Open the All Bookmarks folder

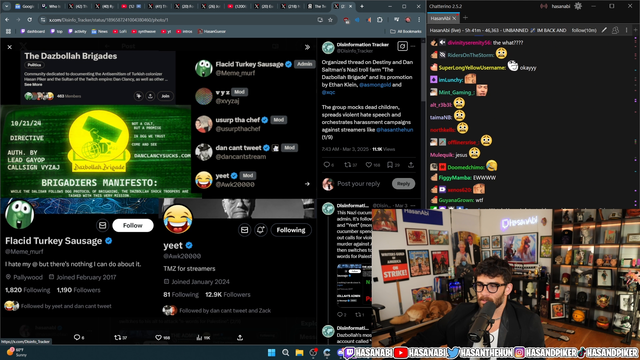pos(405,31)
